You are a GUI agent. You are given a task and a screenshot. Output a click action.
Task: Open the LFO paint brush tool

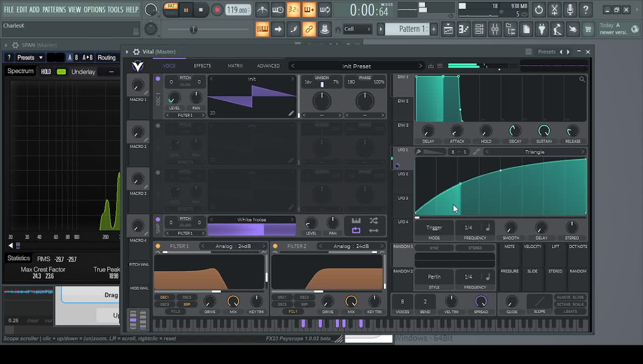coord(419,152)
